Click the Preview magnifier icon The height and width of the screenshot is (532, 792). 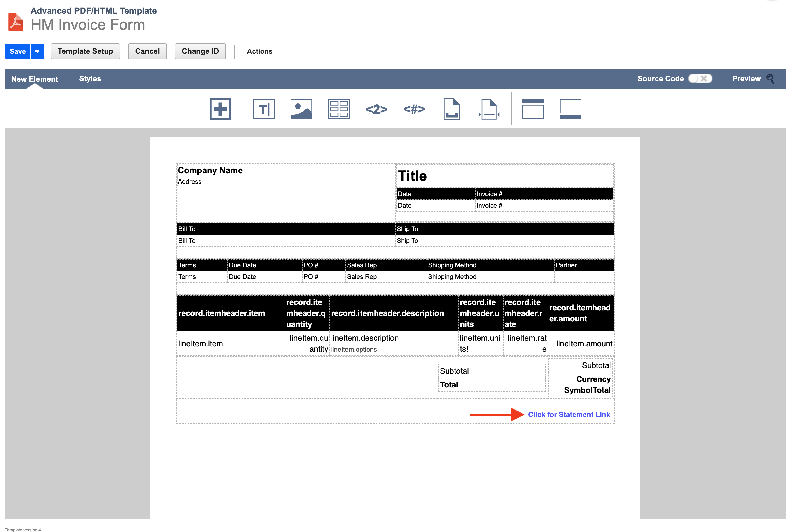click(x=770, y=79)
